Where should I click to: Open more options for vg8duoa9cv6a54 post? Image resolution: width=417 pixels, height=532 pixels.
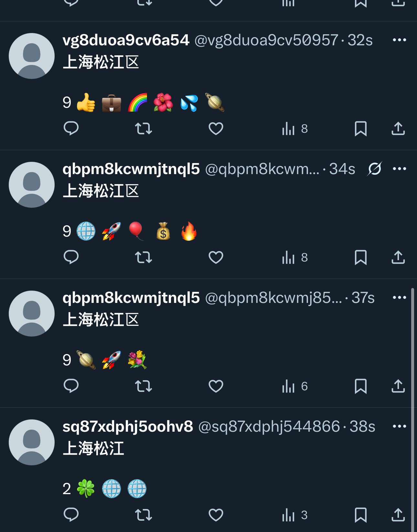(x=400, y=40)
